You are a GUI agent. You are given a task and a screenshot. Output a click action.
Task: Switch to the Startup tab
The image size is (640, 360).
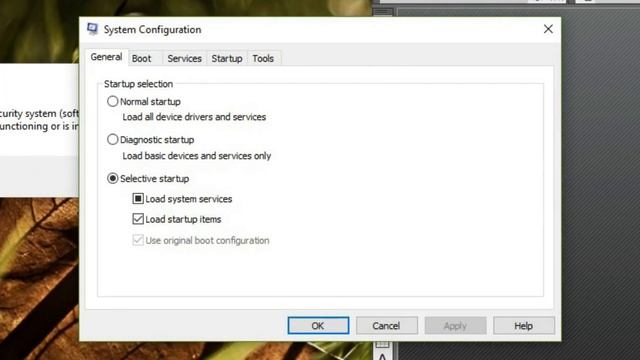(227, 59)
